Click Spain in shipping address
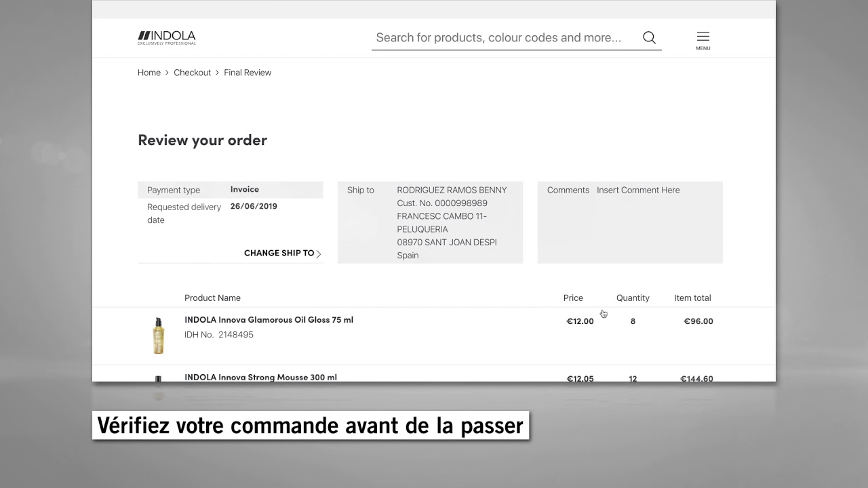Screen dimensions: 868x488 (x=408, y=256)
